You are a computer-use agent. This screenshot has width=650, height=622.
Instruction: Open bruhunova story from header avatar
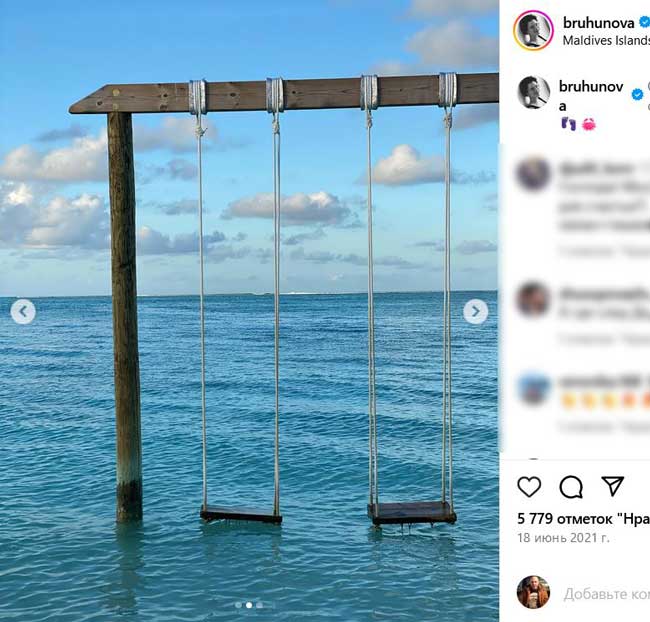[533, 30]
